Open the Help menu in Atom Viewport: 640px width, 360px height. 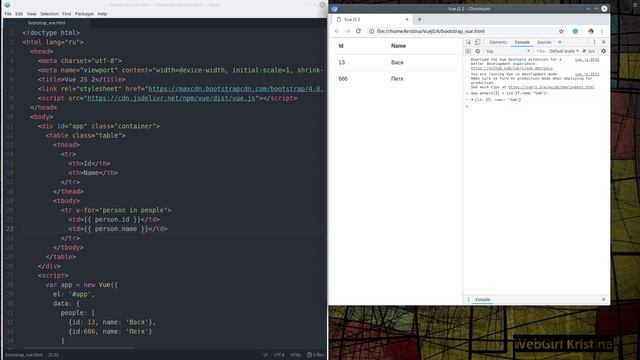click(x=102, y=14)
